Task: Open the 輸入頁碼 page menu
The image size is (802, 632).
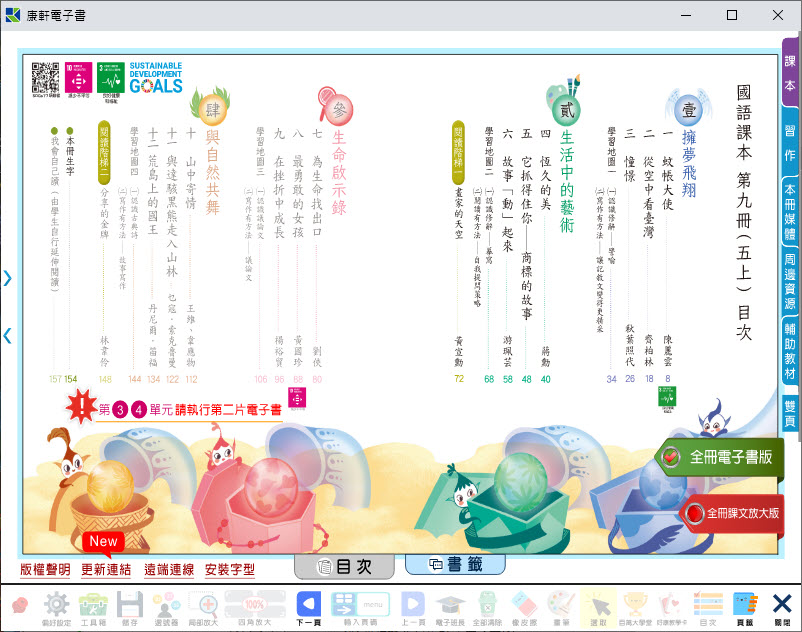Action: coord(358,605)
